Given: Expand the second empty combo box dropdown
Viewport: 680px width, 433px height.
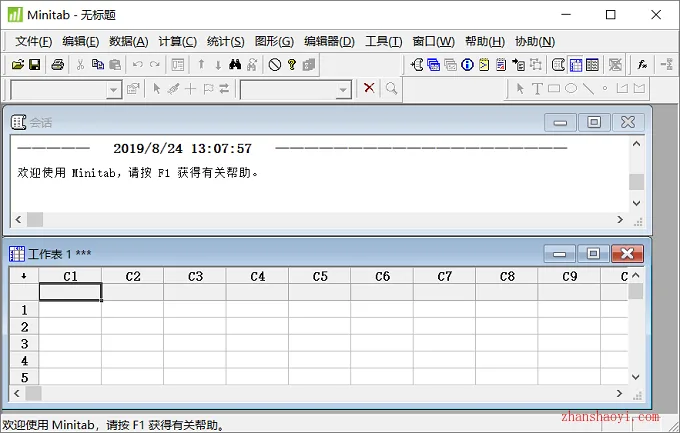Looking at the screenshot, I should (x=343, y=90).
